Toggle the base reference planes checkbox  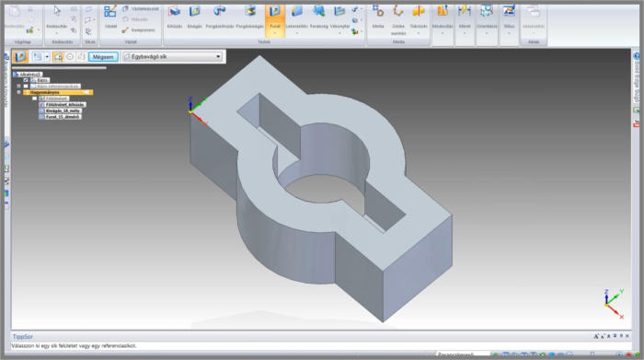coord(26,87)
